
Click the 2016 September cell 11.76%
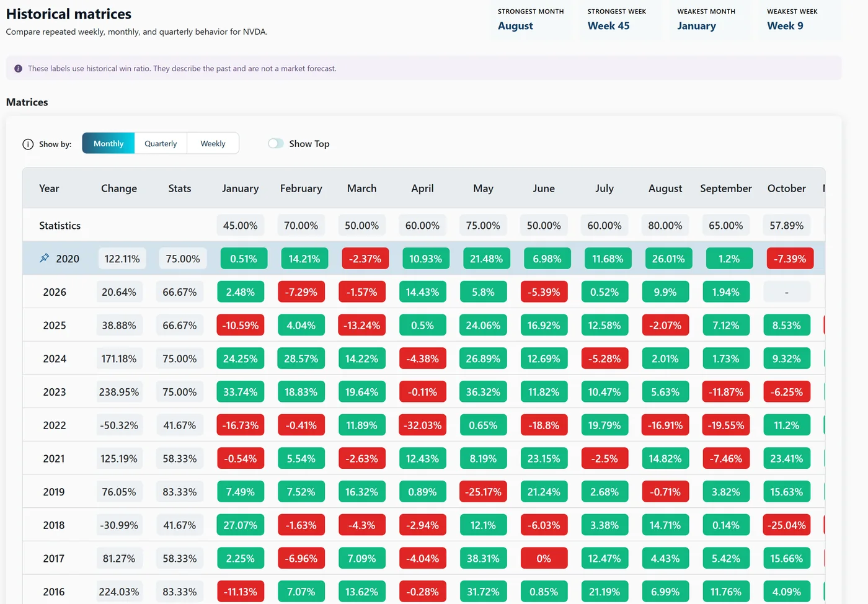tap(726, 592)
